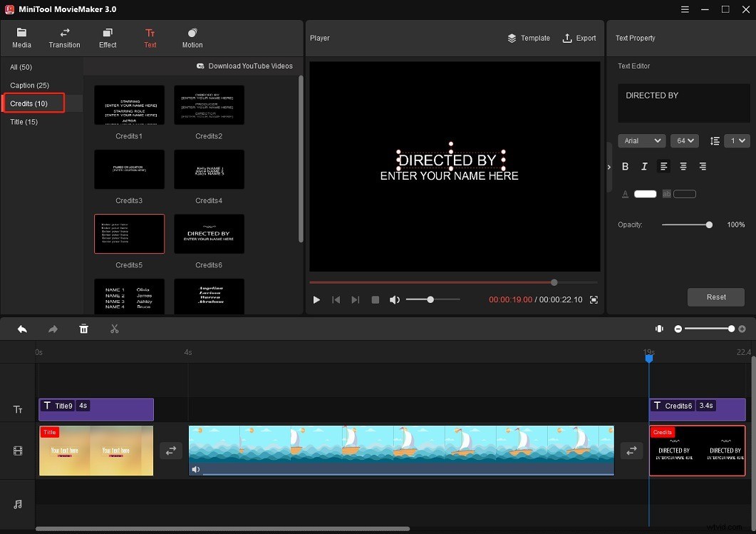Click the Opacity slider handle
Screen dimensions: 756x534
click(x=709, y=225)
